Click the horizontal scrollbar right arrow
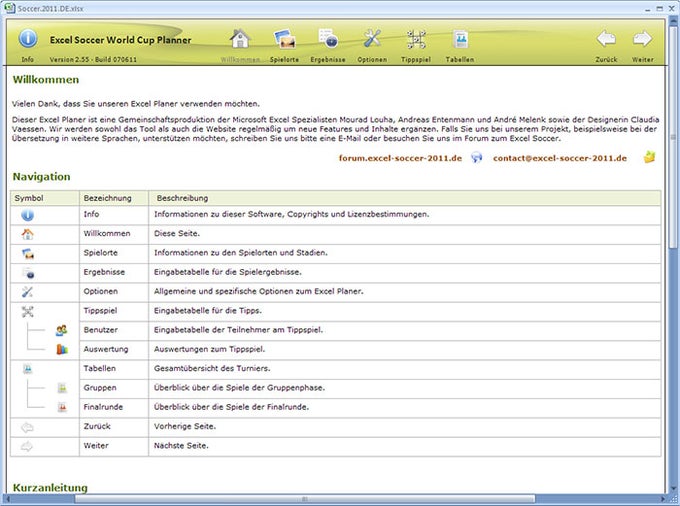Screen dimensions: 680x506 click(x=662, y=499)
